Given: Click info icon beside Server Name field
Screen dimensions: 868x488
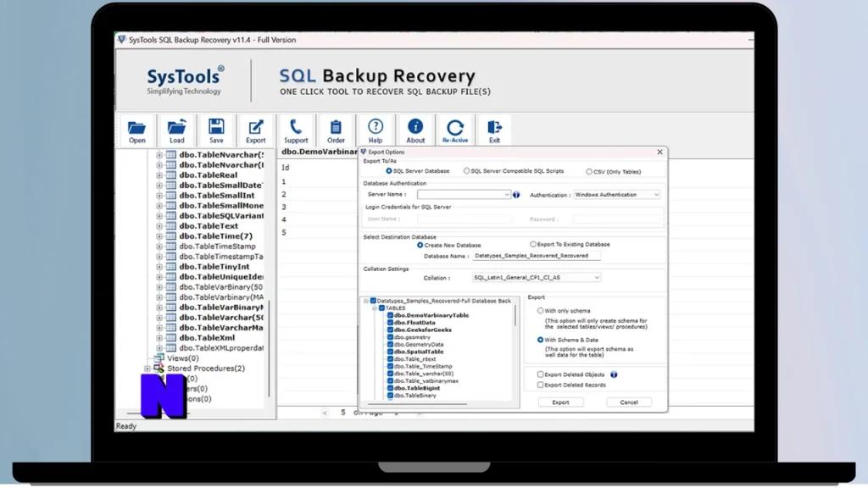Looking at the screenshot, I should coord(516,195).
